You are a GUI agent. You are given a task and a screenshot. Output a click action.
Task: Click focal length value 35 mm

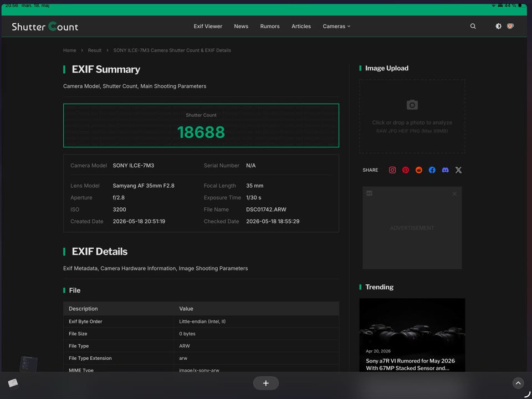click(254, 186)
